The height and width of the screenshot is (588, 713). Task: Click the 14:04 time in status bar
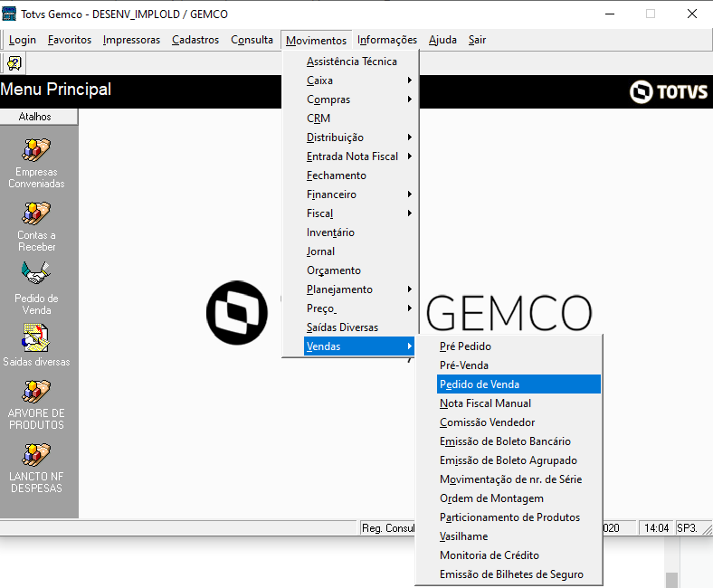click(656, 528)
